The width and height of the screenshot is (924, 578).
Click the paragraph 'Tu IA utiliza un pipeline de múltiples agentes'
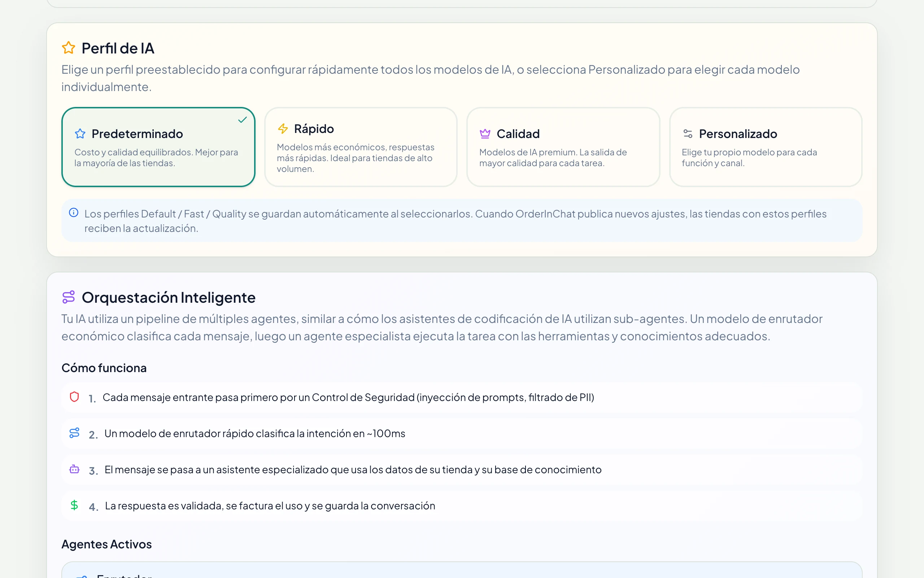[442, 328]
